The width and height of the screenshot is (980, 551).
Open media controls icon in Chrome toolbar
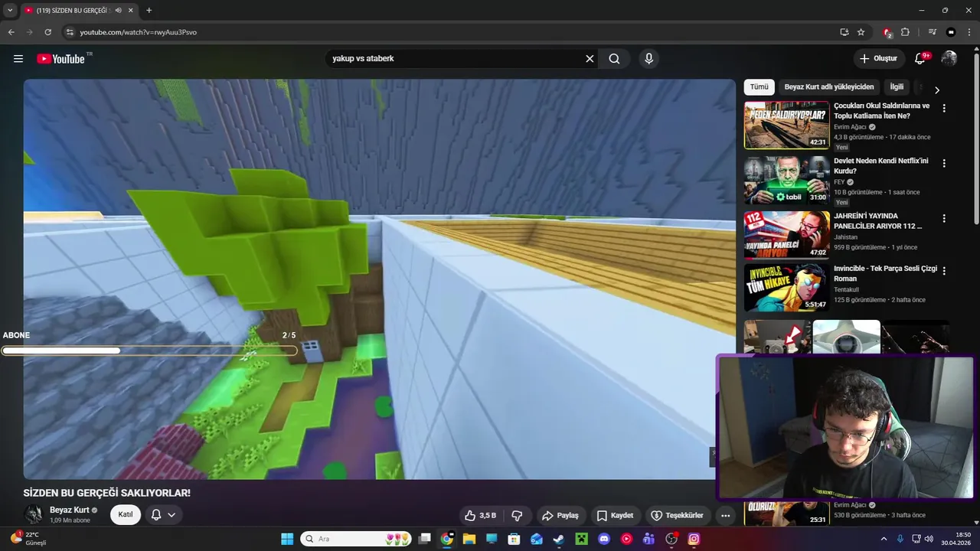pyautogui.click(x=932, y=32)
